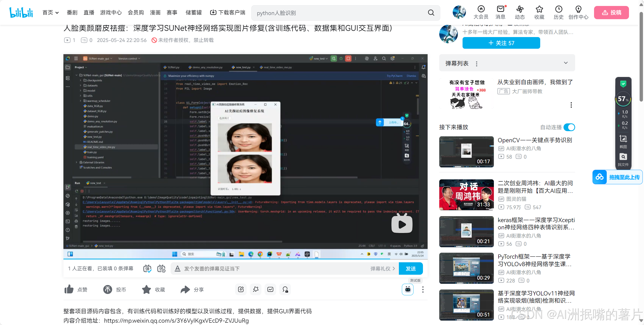The image size is (644, 325).
Task: Click the 发送 danmaku send button
Action: tap(411, 269)
